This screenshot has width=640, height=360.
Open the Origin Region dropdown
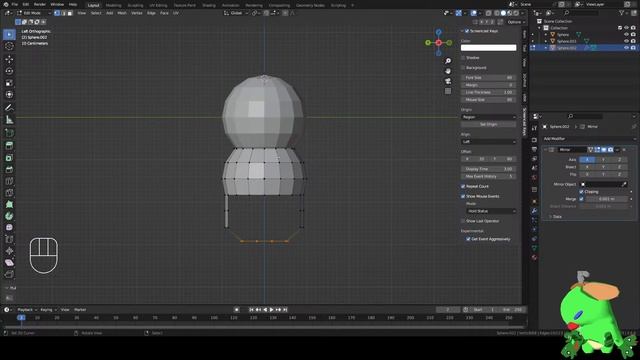click(489, 117)
